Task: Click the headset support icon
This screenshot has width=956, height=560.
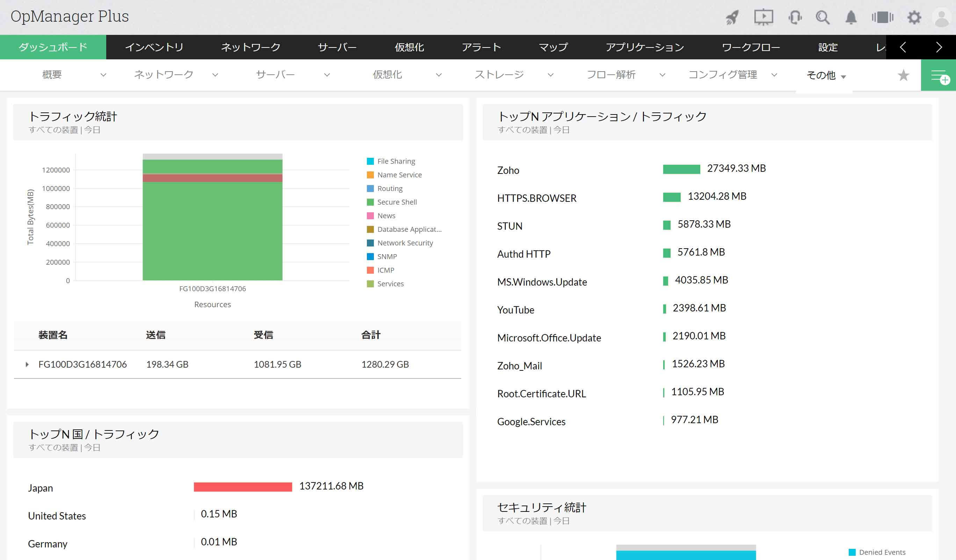Action: click(x=795, y=17)
